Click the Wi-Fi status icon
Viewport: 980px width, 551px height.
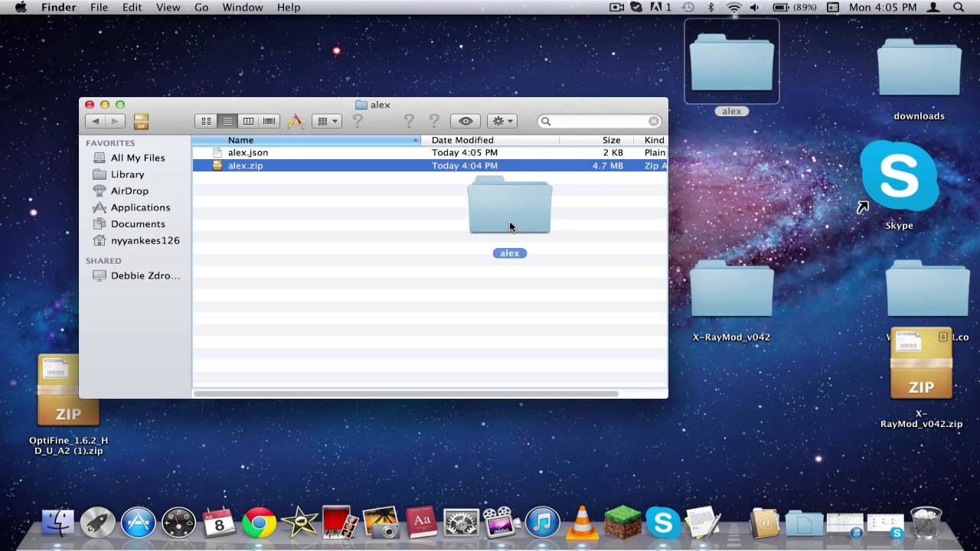[733, 8]
